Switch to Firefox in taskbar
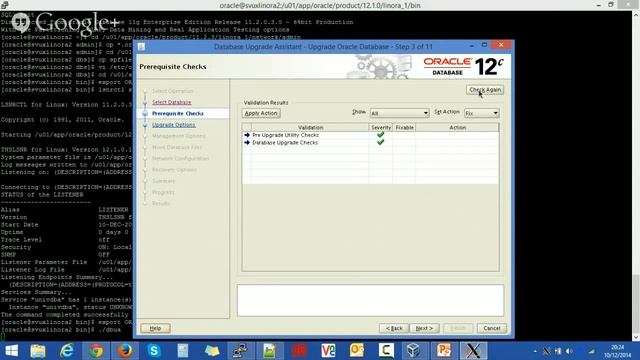Image resolution: width=640 pixels, height=360 pixels. pyautogui.click(x=125, y=351)
